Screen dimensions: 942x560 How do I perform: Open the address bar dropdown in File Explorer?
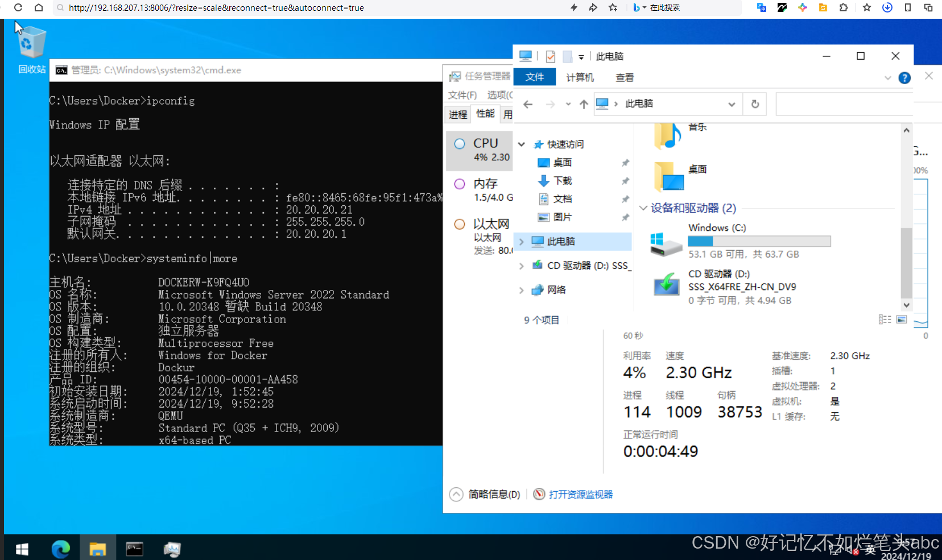[x=732, y=104]
